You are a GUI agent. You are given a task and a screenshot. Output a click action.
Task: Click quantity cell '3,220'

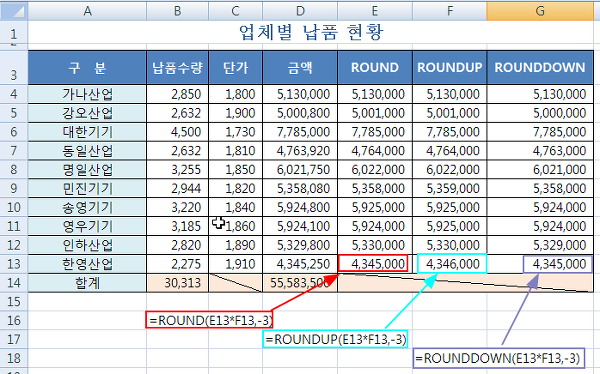pyautogui.click(x=178, y=207)
